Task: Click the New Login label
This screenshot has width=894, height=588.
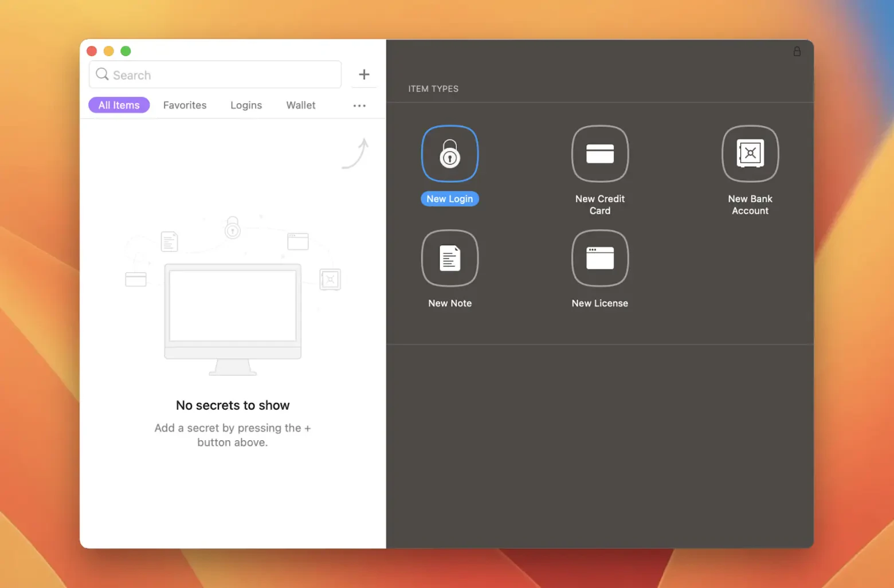Action: [x=450, y=199]
